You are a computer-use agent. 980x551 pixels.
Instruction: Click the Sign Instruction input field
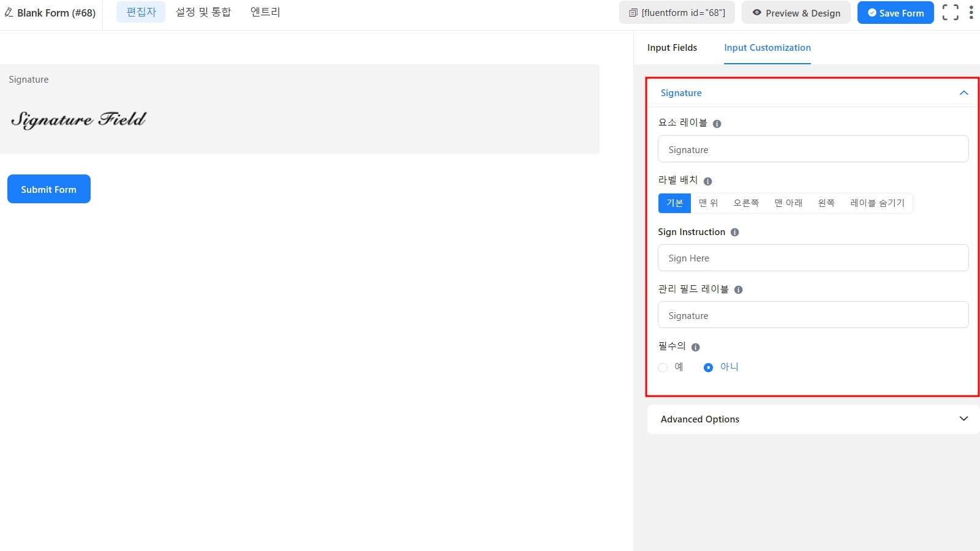[813, 258]
